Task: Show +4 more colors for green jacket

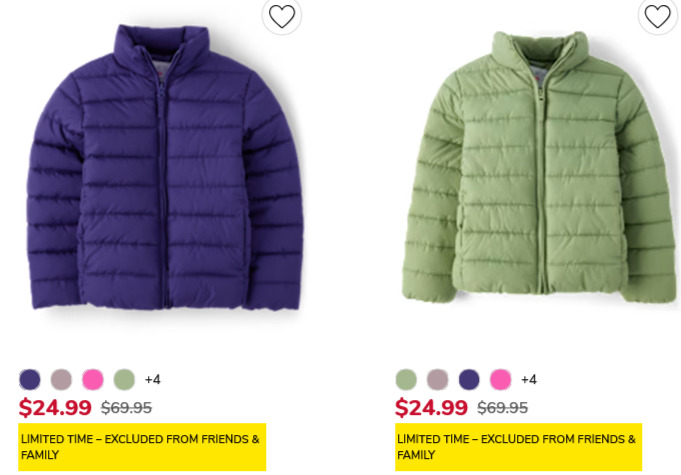Action: (529, 379)
